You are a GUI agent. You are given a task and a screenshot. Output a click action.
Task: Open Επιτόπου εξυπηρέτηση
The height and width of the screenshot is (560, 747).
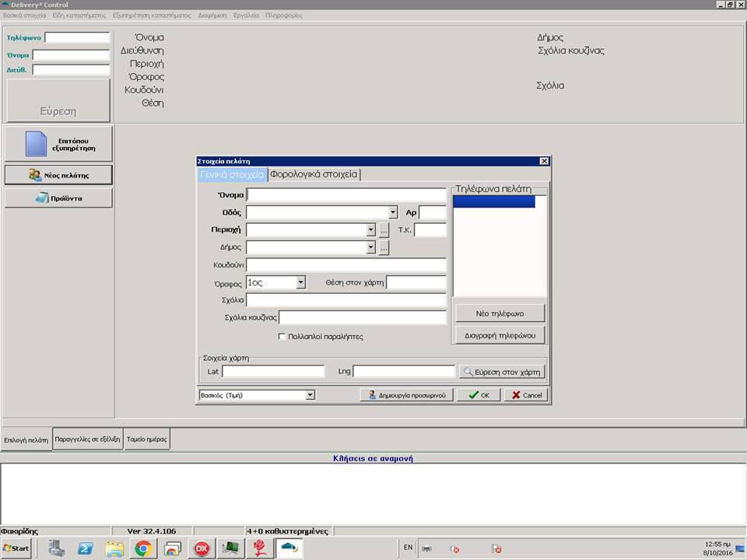(58, 144)
